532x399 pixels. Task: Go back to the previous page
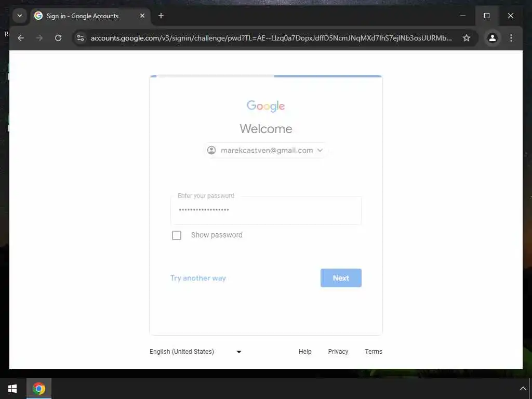(21, 38)
